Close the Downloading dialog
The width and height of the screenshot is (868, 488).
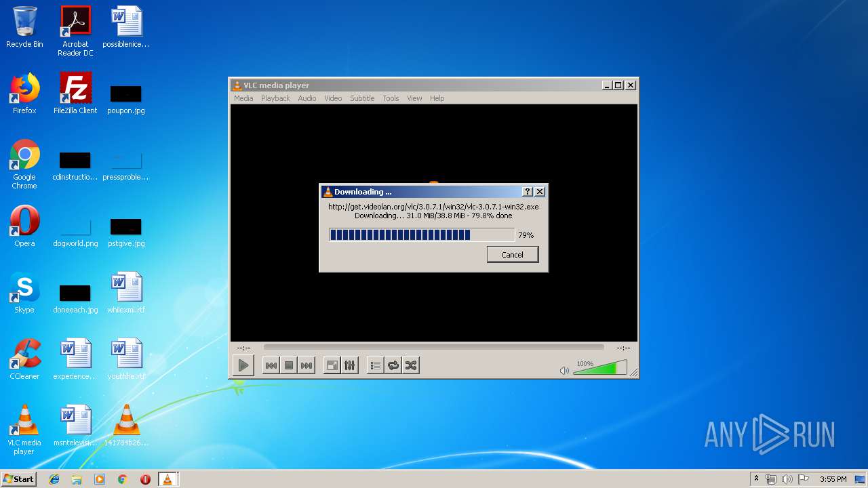540,192
